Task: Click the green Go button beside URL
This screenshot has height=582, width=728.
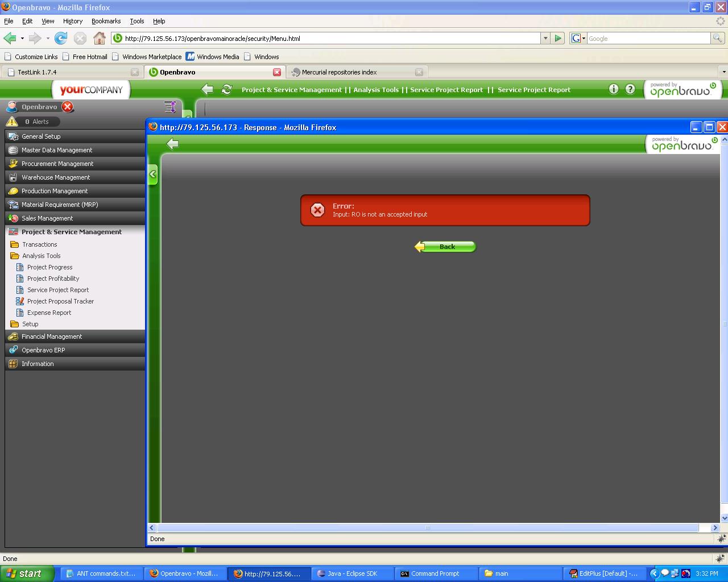Action: pos(558,38)
